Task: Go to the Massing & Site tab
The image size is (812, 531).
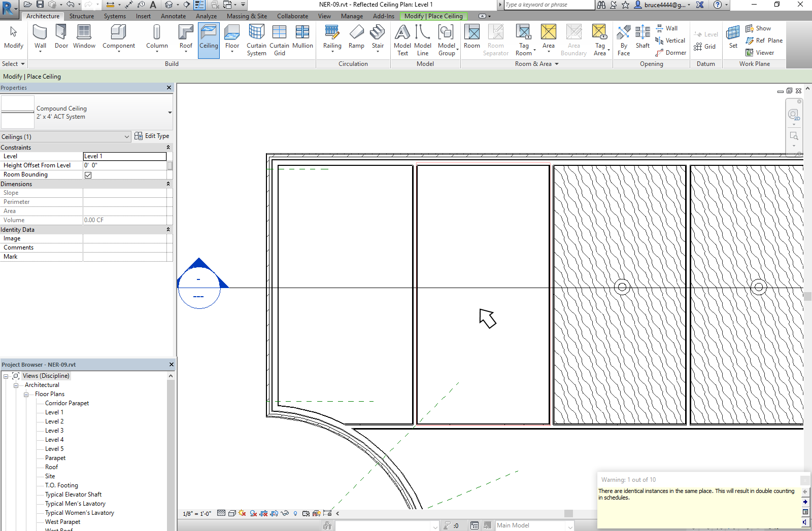Action: pyautogui.click(x=247, y=16)
